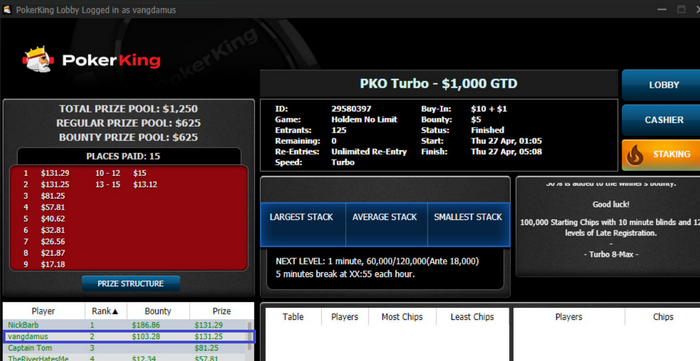The width and height of the screenshot is (700, 361).
Task: Click the PokerKing title bar icon
Action: point(7,9)
